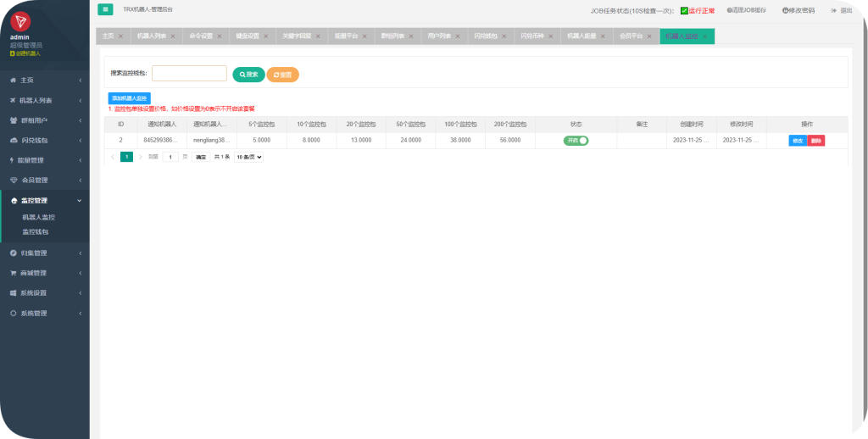Click the orange 重置 reset button
The height and width of the screenshot is (439, 868).
[283, 75]
